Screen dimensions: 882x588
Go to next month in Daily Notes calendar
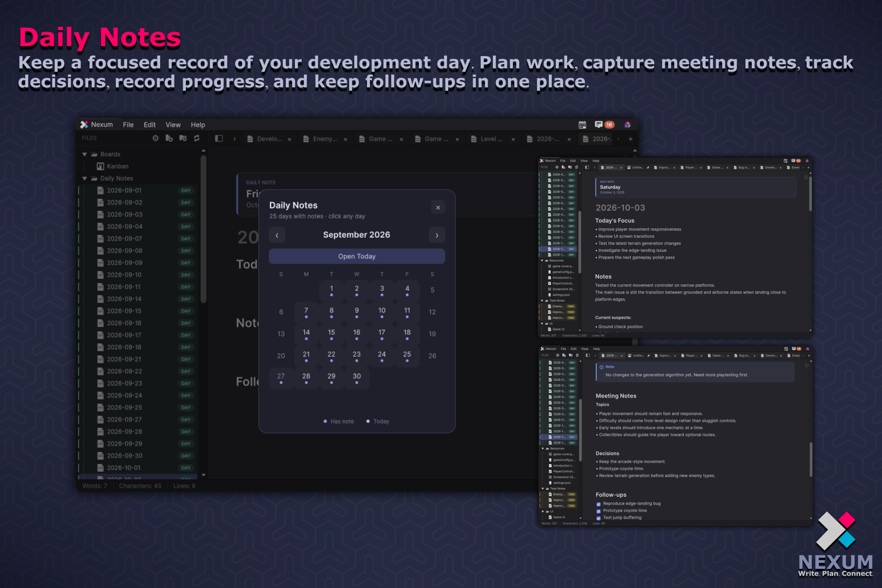click(437, 235)
